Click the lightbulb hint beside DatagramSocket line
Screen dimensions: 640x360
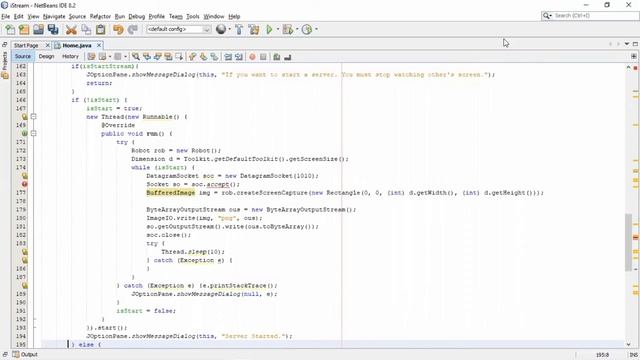tap(24, 176)
